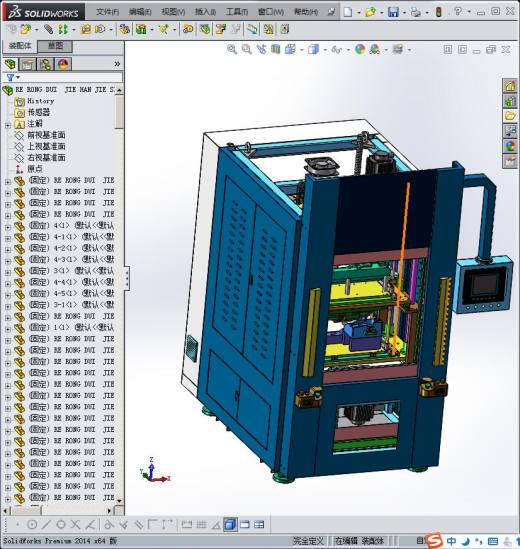Switch to the 草图 command tab
The image size is (520, 549).
point(55,46)
